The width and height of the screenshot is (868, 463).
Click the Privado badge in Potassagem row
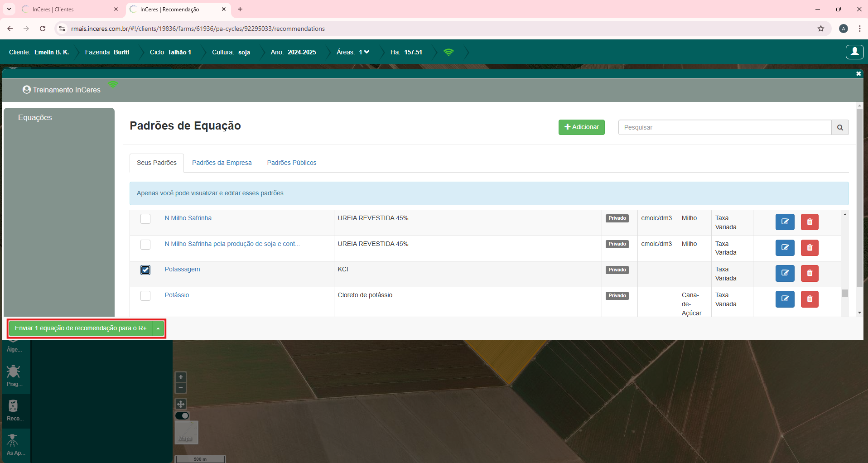[617, 270]
